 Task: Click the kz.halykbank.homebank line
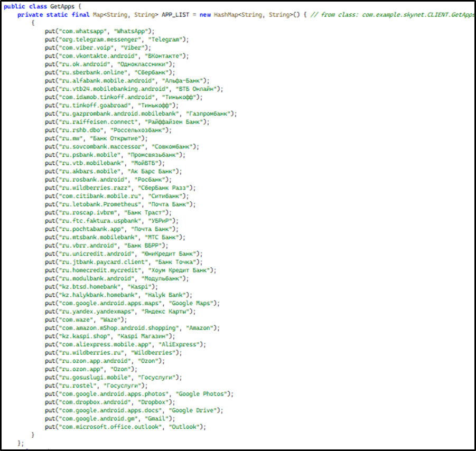pyautogui.click(x=118, y=295)
